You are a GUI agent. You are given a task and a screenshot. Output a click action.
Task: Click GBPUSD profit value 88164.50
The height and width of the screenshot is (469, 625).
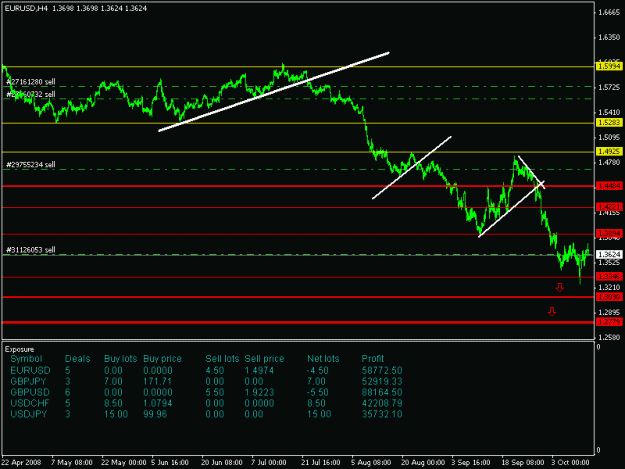tap(382, 392)
